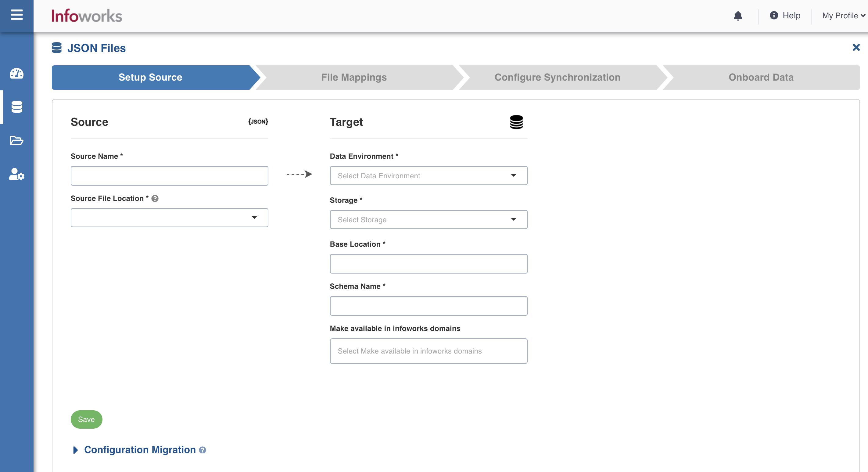This screenshot has width=868, height=472.
Task: Click the JSON Files page title
Action: coord(96,48)
